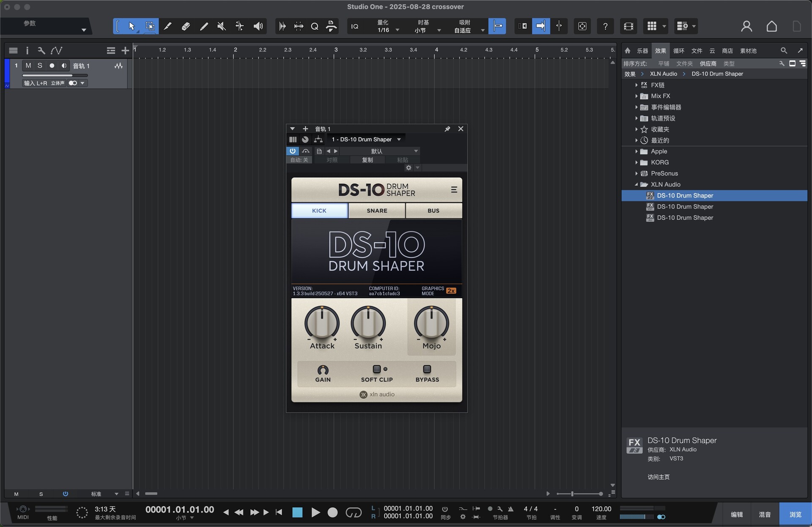Select the Listen speaker tool

(258, 26)
